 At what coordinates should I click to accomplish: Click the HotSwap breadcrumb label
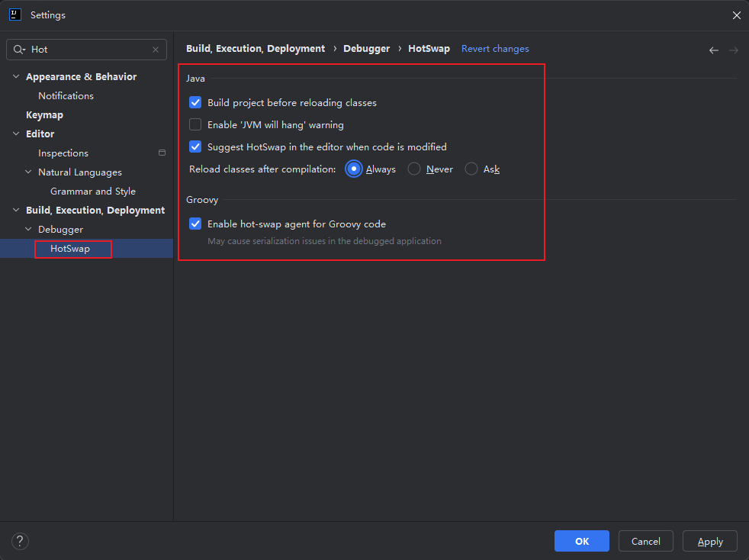pos(429,49)
